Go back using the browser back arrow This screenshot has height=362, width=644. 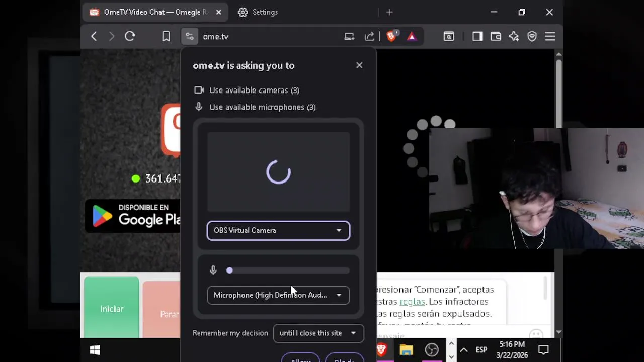[x=94, y=36]
